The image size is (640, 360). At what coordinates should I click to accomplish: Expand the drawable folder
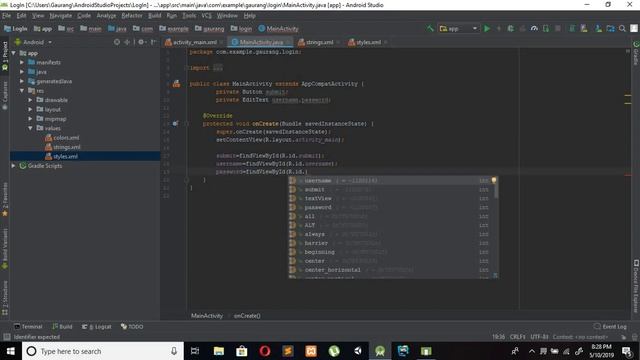(30, 100)
